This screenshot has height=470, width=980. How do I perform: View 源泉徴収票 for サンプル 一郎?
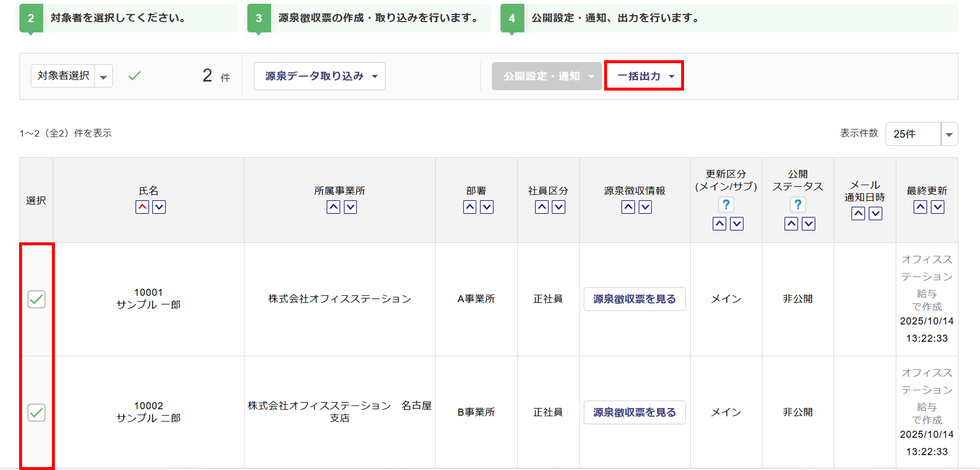634,299
